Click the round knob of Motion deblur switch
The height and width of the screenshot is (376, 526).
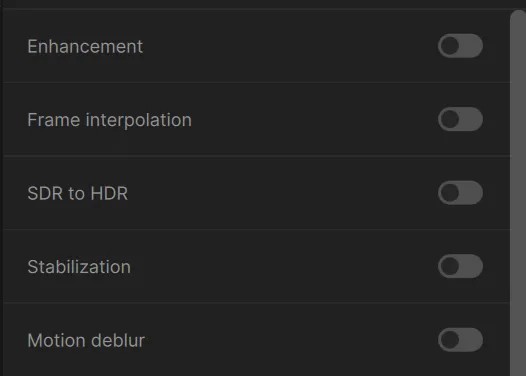click(450, 340)
